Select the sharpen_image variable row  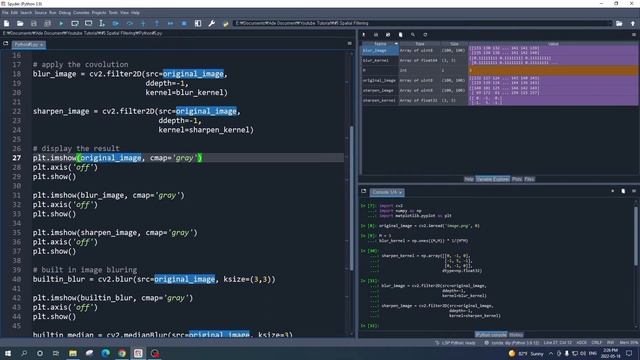tap(499, 90)
